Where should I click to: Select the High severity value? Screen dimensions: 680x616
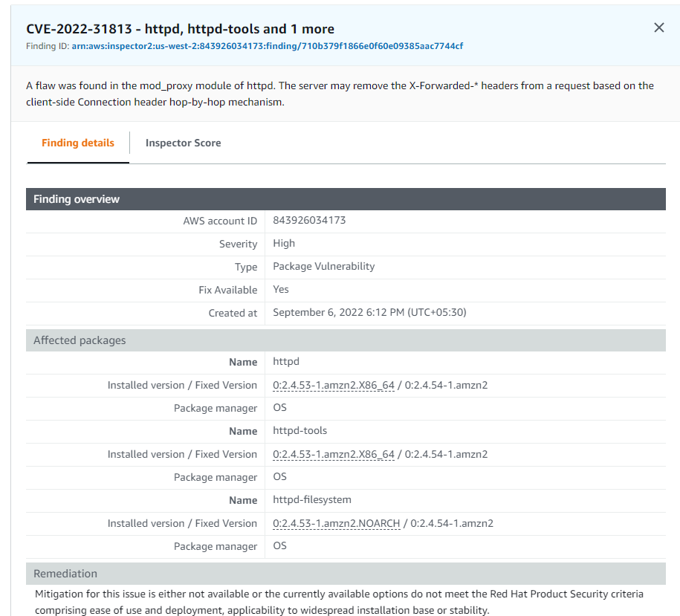(282, 243)
